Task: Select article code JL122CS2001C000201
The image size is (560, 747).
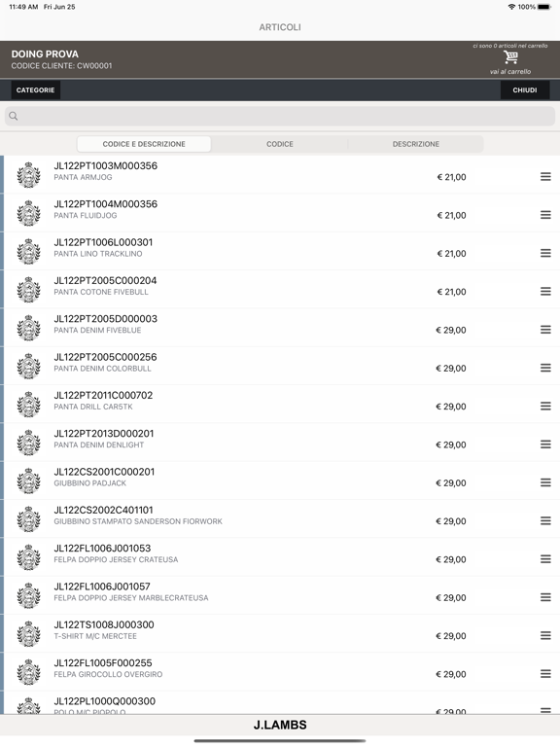Action: (x=104, y=472)
